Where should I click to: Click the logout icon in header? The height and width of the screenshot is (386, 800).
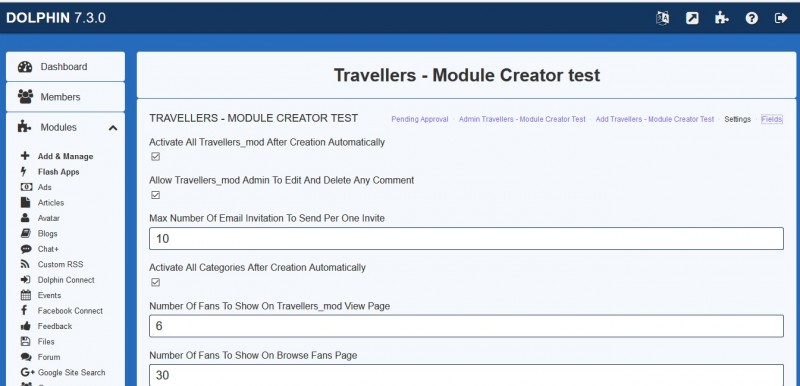click(x=781, y=18)
